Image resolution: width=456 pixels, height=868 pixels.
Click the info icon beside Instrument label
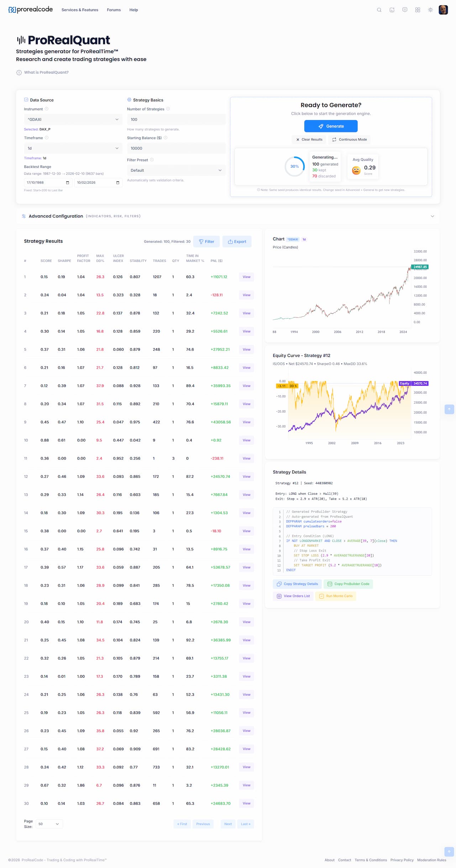click(x=47, y=109)
